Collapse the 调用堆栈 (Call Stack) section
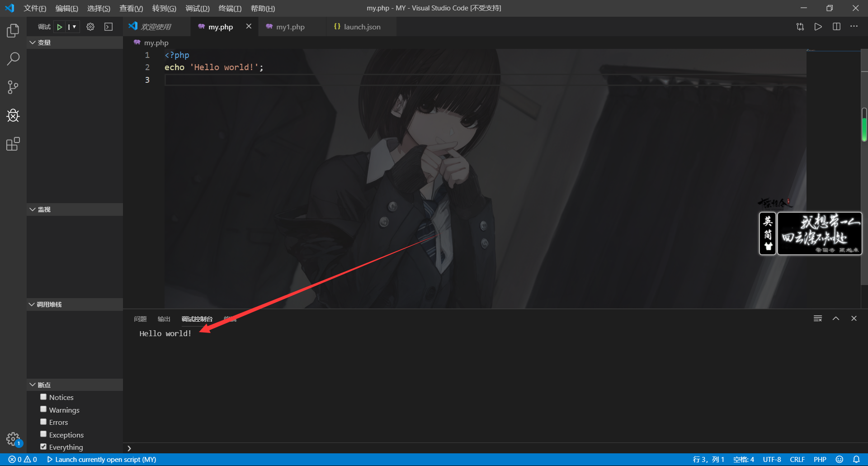Screen dimensions: 868x466 [75, 304]
